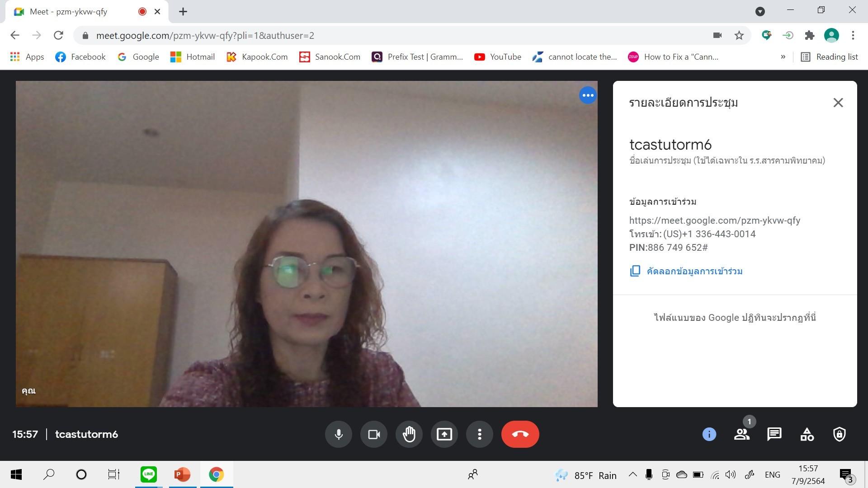This screenshot has width=868, height=488.
Task: Open the battery status tray icon
Action: [x=698, y=474]
